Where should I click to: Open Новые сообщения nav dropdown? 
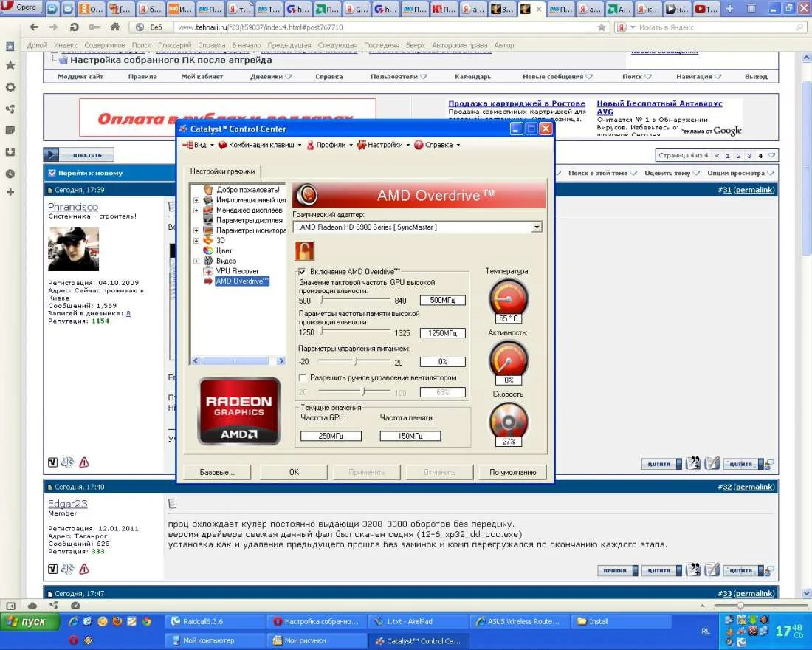click(557, 76)
